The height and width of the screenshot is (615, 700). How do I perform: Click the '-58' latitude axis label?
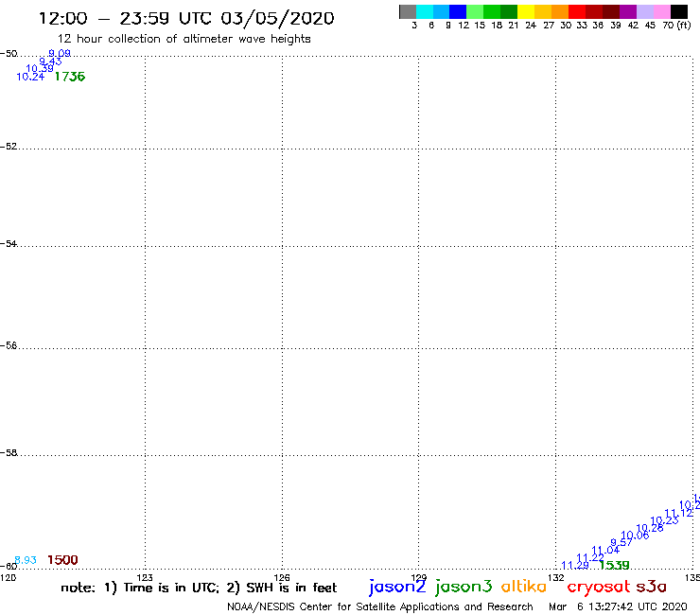pyautogui.click(x=9, y=453)
